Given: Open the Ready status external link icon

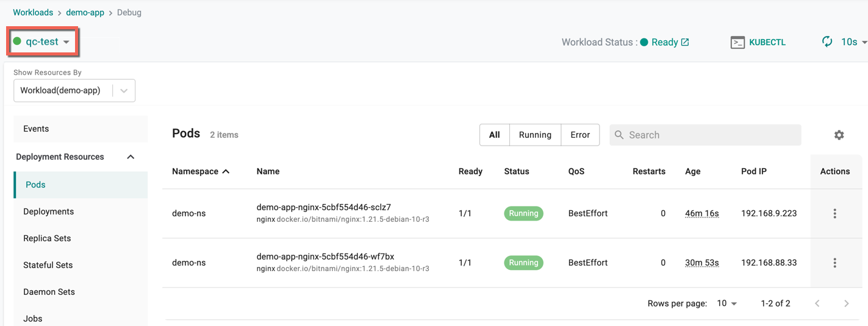Looking at the screenshot, I should 685,42.
